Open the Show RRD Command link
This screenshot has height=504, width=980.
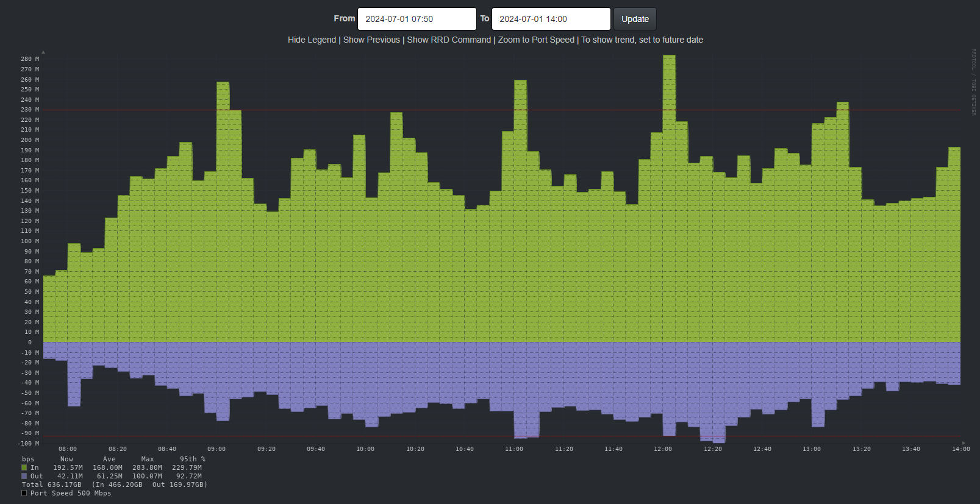click(449, 40)
